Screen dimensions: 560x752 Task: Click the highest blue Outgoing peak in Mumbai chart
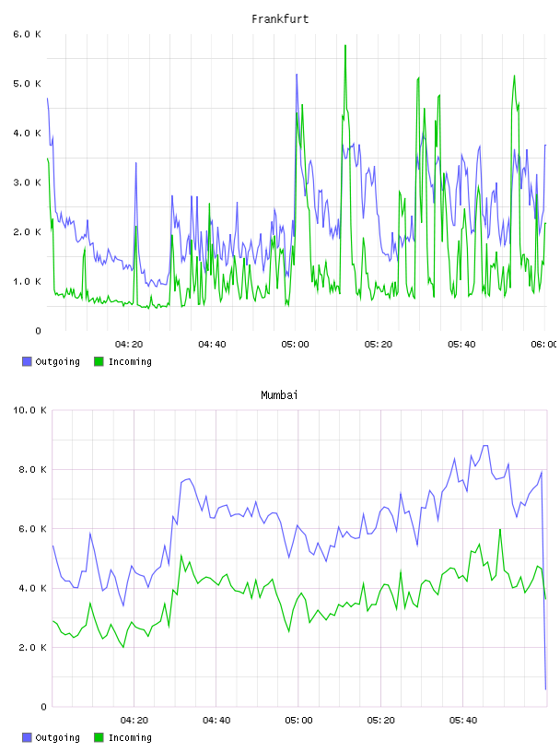coord(485,446)
